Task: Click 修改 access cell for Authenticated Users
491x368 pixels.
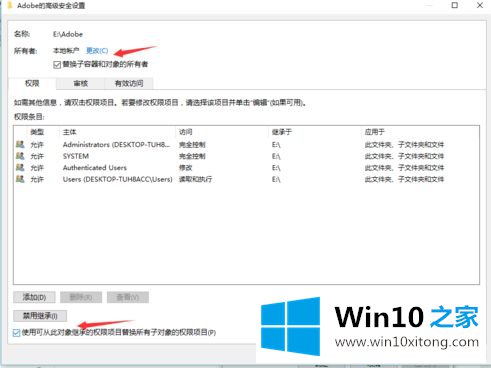Action: point(186,168)
